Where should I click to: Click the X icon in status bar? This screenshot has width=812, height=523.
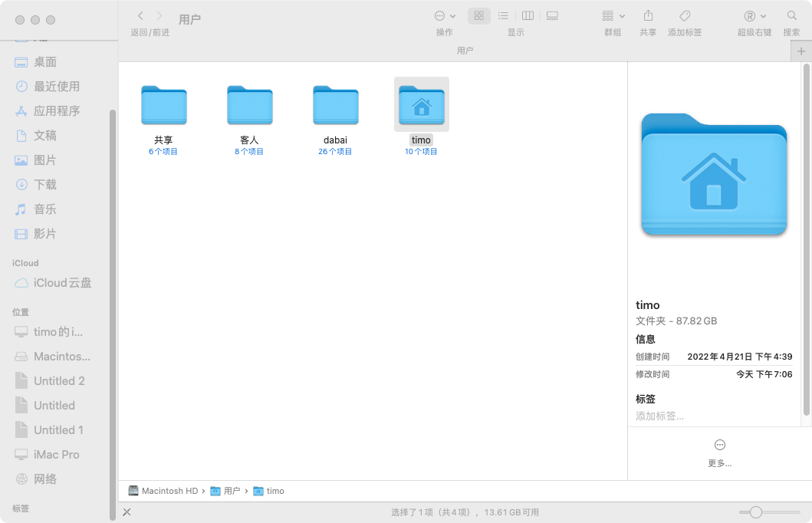[127, 512]
